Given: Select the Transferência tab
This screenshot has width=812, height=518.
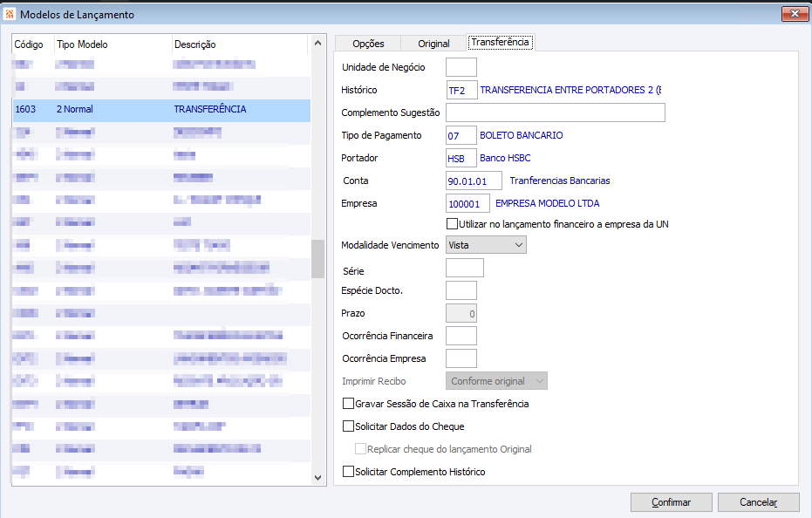Looking at the screenshot, I should pos(501,42).
